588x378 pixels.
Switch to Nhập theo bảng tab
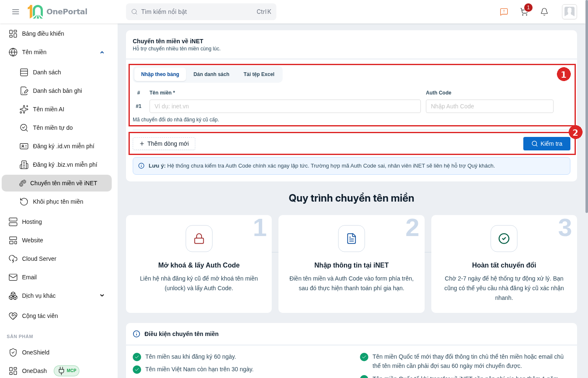pos(160,74)
